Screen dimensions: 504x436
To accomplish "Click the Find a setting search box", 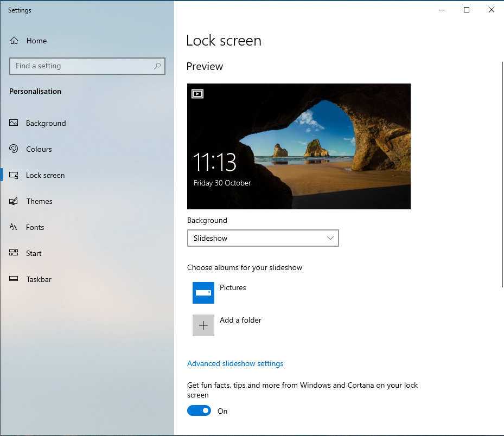I will point(87,66).
